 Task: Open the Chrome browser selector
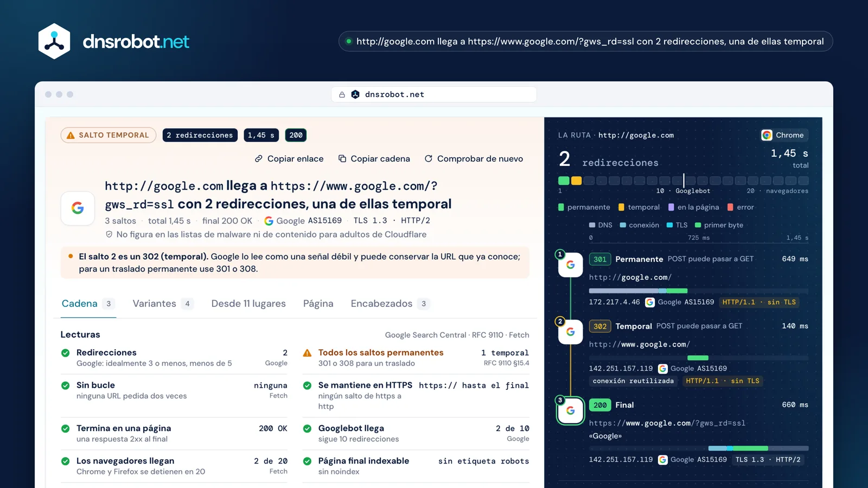click(784, 135)
